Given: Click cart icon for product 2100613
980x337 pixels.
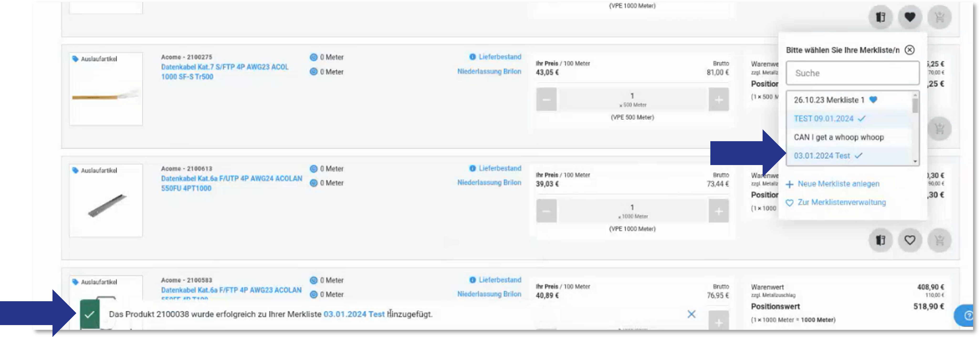Looking at the screenshot, I should [939, 240].
